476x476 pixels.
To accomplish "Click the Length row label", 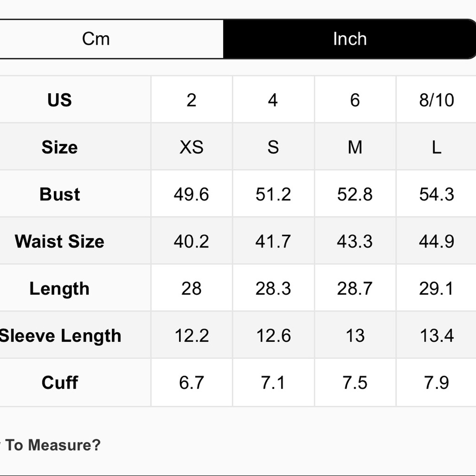I will 59,288.
